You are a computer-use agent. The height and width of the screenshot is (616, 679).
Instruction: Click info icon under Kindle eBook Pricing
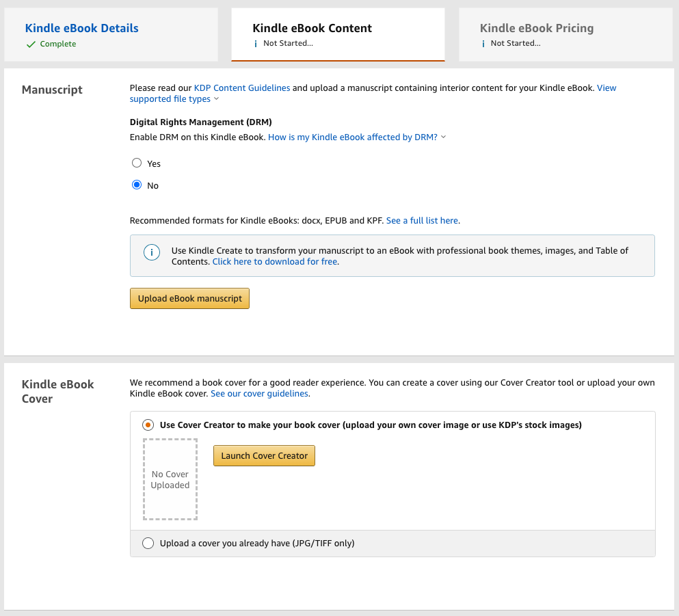click(x=483, y=44)
